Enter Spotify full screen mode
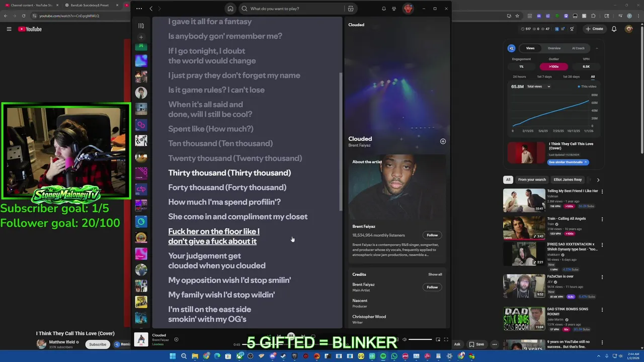644x362 pixels. point(446,339)
